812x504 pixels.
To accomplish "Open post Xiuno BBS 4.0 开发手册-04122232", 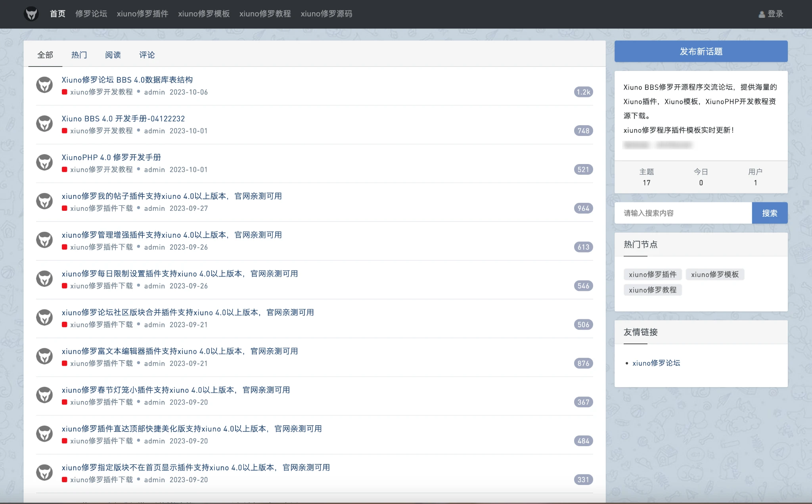I will pyautogui.click(x=123, y=118).
